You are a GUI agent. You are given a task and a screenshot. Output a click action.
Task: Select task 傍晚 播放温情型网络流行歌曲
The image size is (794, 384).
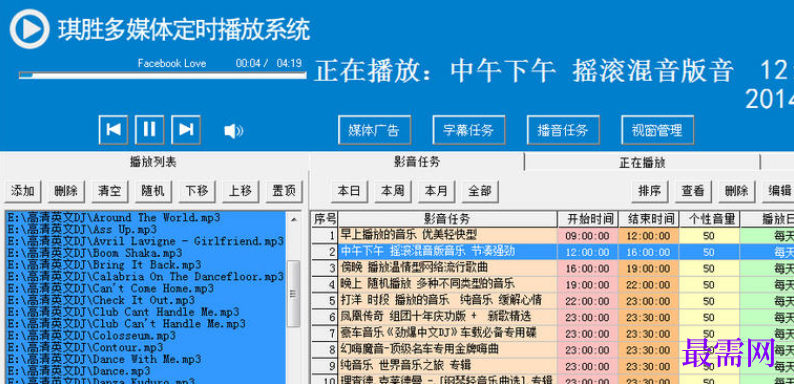click(448, 268)
